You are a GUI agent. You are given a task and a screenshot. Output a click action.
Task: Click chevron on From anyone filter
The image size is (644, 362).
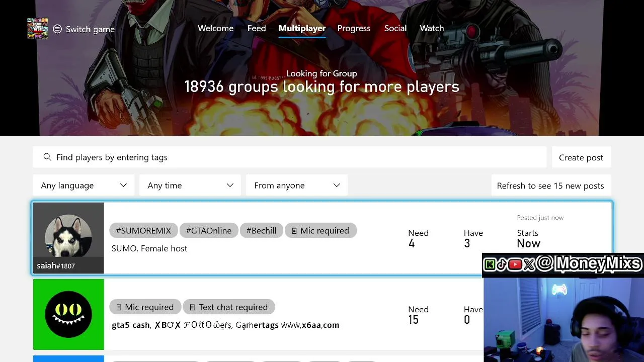point(337,186)
